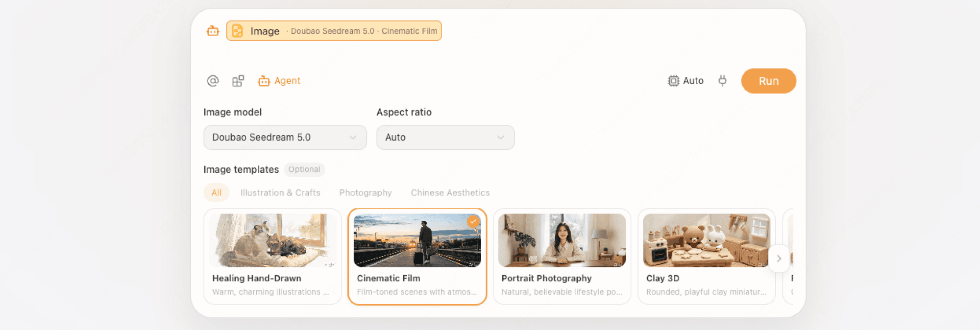Click 'Natural, believable lifestyle po...' description

coord(562,292)
